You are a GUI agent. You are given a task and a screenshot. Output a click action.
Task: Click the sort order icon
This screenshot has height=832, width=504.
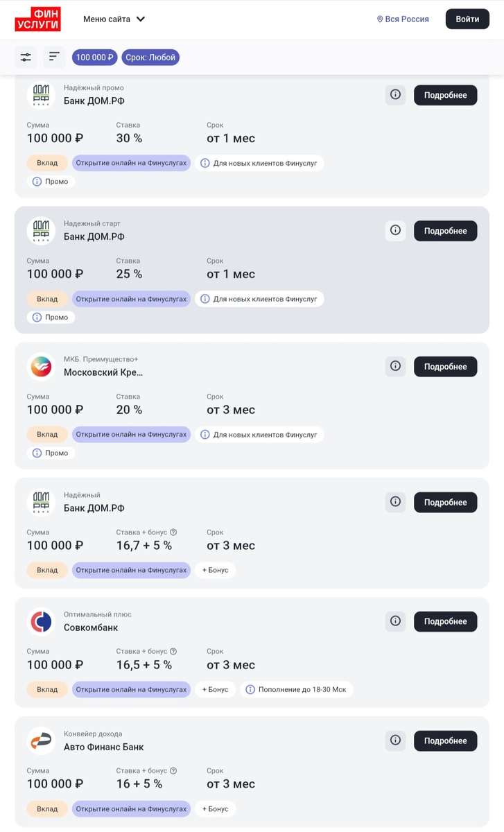(x=54, y=57)
